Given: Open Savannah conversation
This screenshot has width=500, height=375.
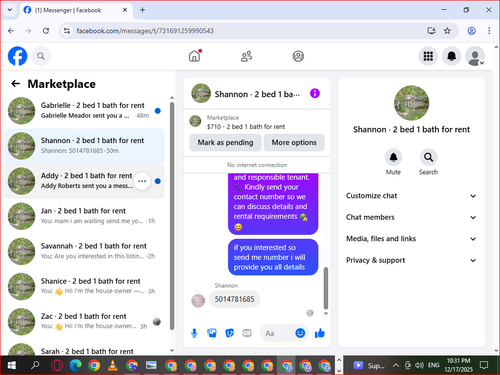Looking at the screenshot, I should tap(84, 251).
